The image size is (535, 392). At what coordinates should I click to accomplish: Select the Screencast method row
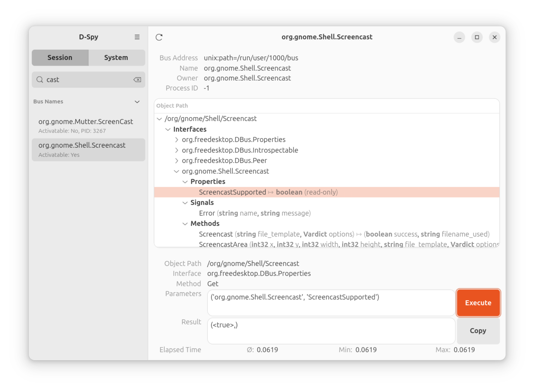327,234
